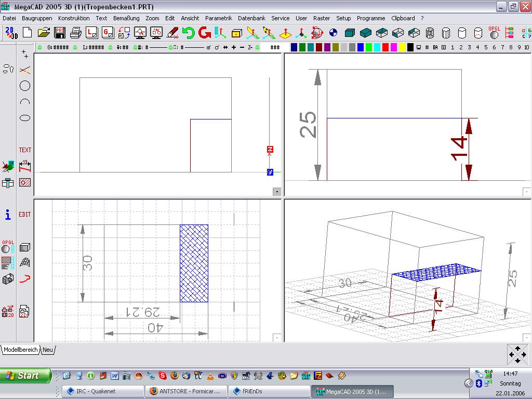Image resolution: width=532 pixels, height=399 pixels.
Task: Select the ellipse drawing tool
Action: click(x=25, y=118)
